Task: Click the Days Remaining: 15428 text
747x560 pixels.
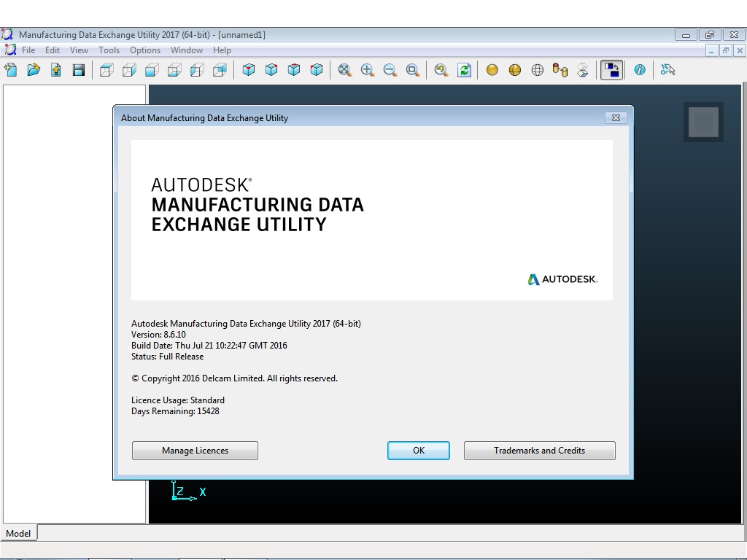Action: (x=175, y=411)
